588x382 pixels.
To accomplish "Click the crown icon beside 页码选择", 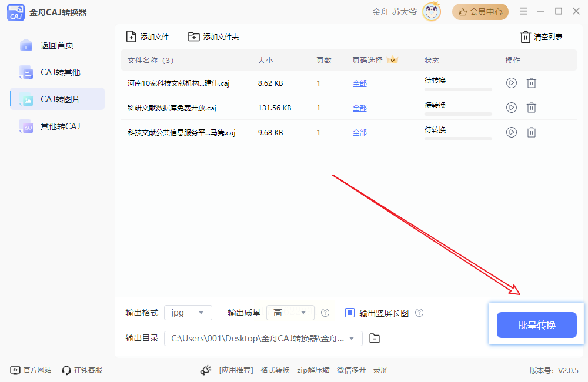I will click(x=392, y=59).
